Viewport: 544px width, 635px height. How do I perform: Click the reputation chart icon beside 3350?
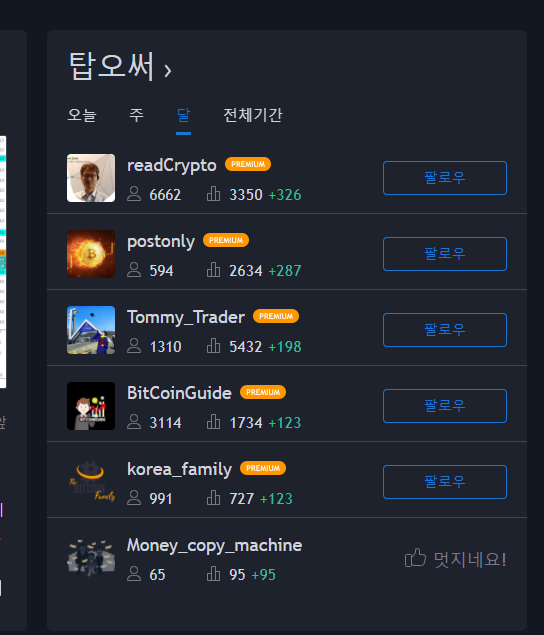click(213, 194)
